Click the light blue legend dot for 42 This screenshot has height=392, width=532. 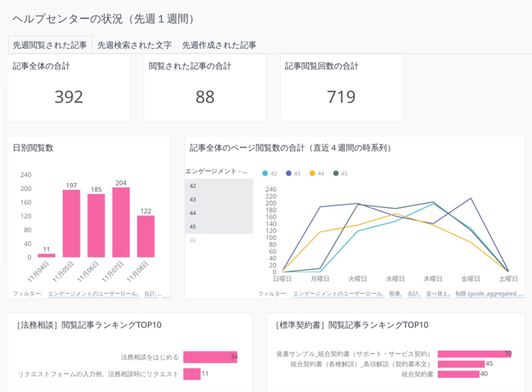[265, 173]
